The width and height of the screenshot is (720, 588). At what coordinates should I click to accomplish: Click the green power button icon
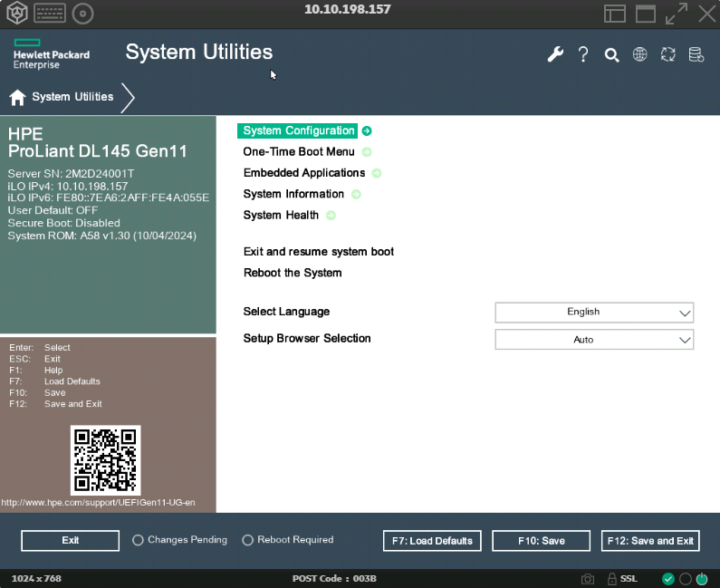[x=702, y=579]
